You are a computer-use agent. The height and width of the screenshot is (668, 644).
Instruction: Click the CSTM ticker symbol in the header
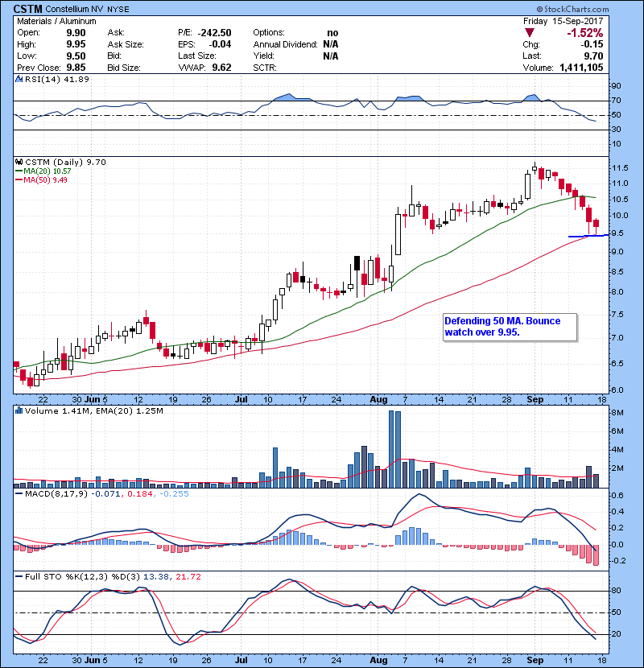(x=27, y=9)
